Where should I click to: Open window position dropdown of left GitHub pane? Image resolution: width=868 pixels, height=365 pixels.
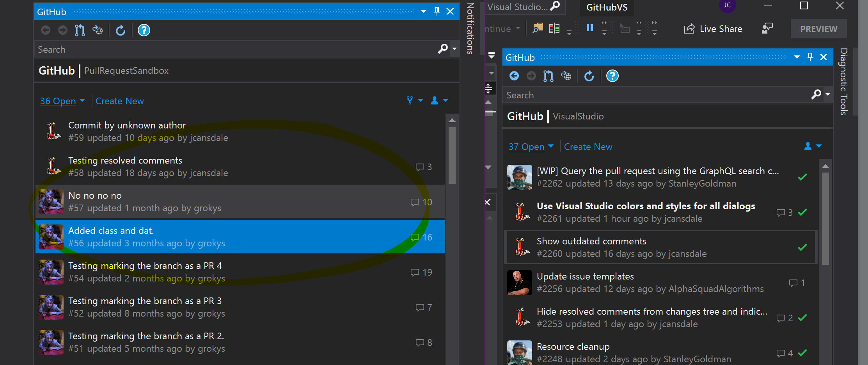[424, 11]
